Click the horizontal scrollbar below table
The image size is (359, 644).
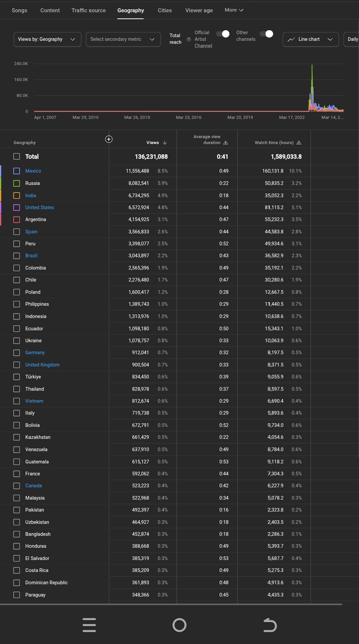(171, 604)
